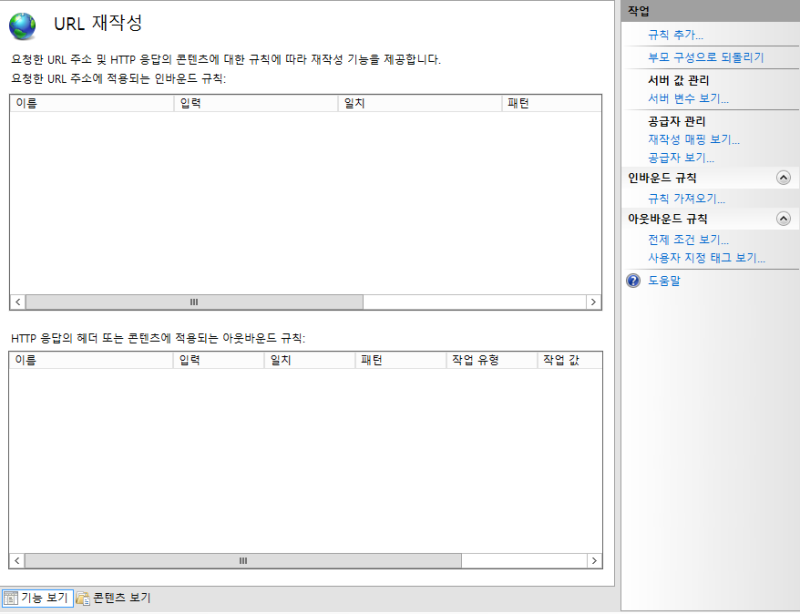
Task: Switch to the 콘텐츠 보기 tab
Action: (118, 597)
